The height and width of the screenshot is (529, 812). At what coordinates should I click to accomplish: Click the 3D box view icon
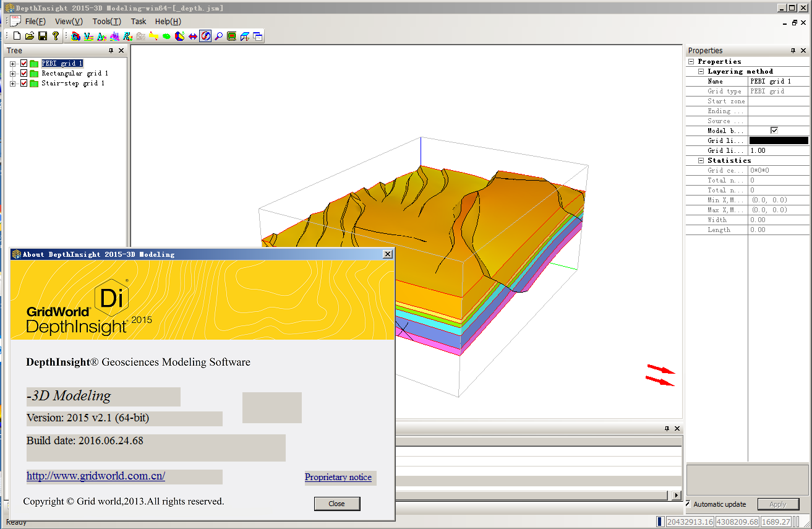pyautogui.click(x=244, y=37)
